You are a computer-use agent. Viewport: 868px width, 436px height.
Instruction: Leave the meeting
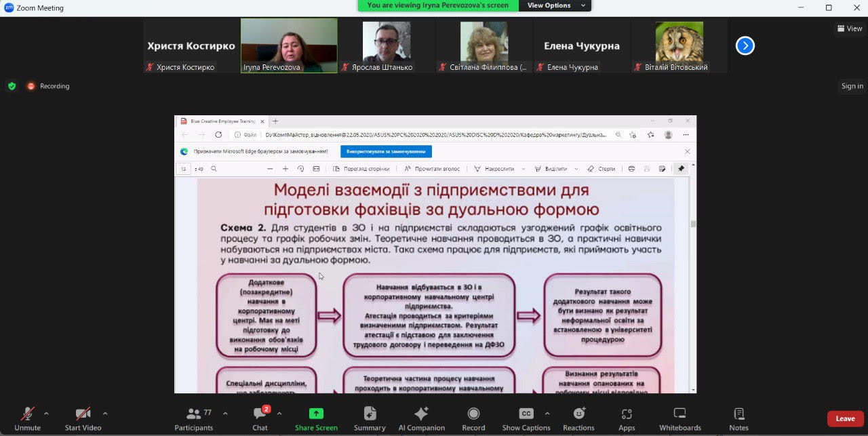coord(845,418)
